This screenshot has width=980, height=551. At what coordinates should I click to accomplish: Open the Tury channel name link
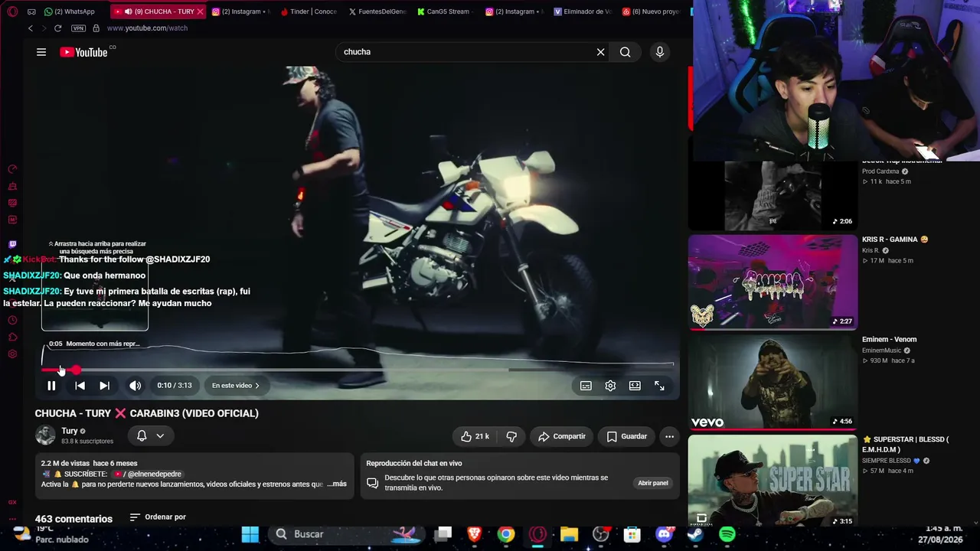[x=70, y=431]
